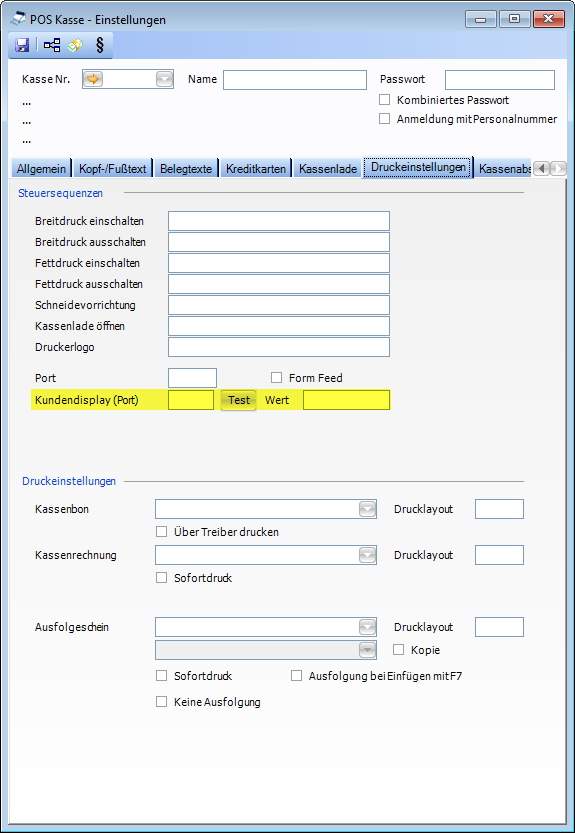Focus the Wert input field
The image size is (575, 833).
(346, 400)
